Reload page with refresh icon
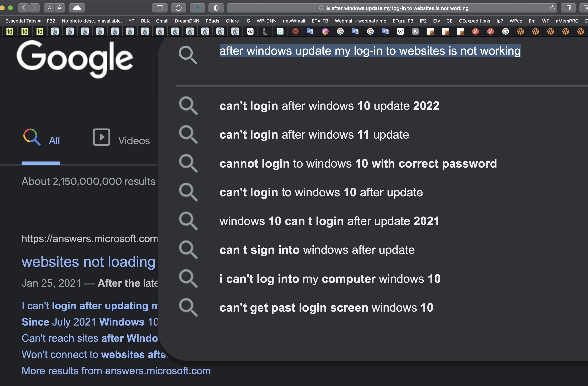 (x=552, y=8)
